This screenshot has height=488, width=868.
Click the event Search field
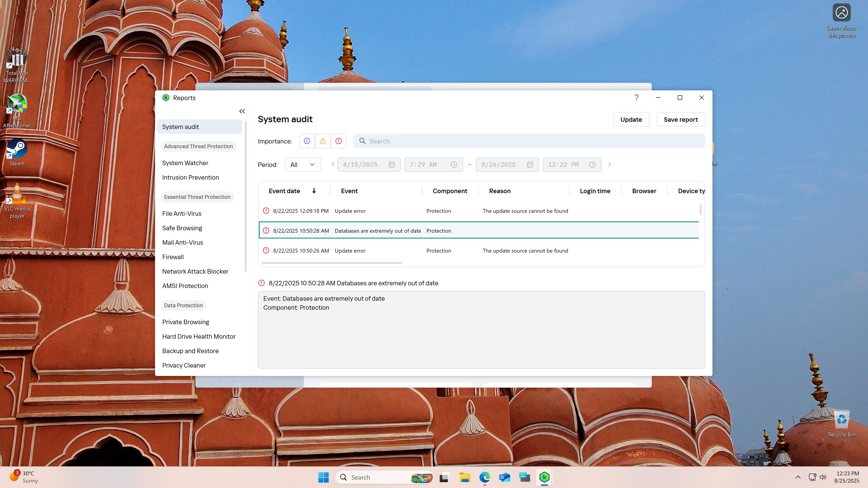click(x=529, y=141)
